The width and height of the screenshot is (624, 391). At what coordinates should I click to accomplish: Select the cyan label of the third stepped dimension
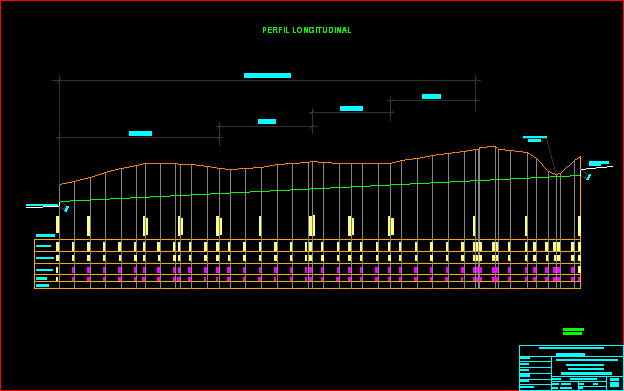pos(351,109)
